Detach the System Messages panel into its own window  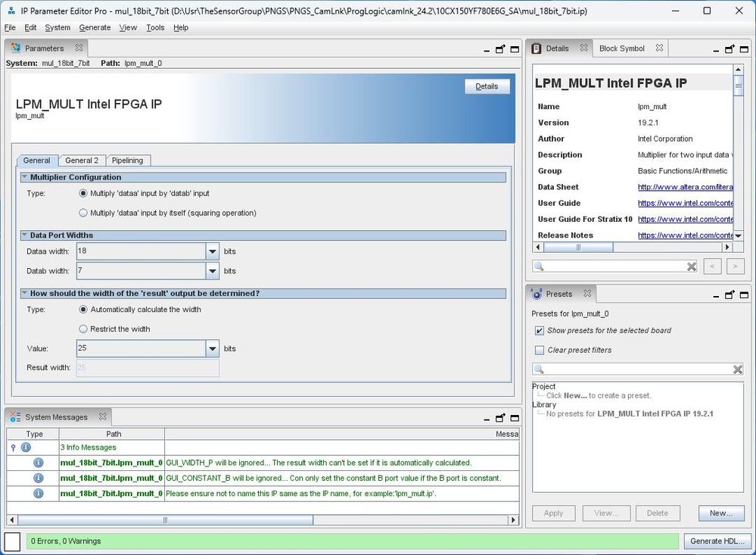(500, 417)
